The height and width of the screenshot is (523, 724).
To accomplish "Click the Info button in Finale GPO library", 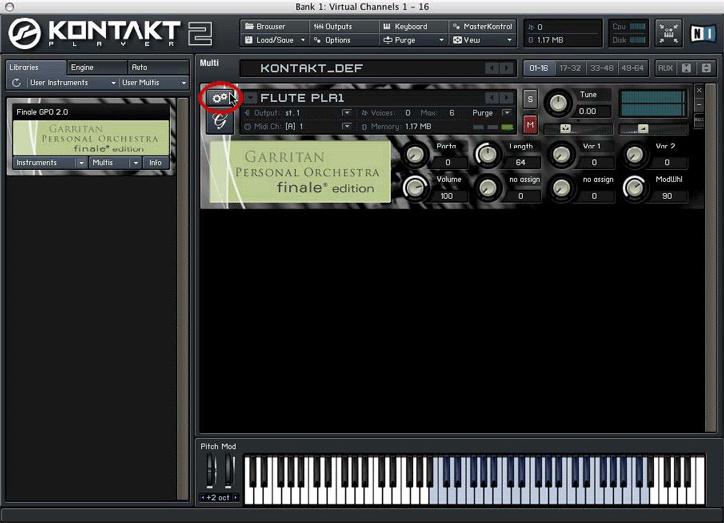I will coord(155,162).
